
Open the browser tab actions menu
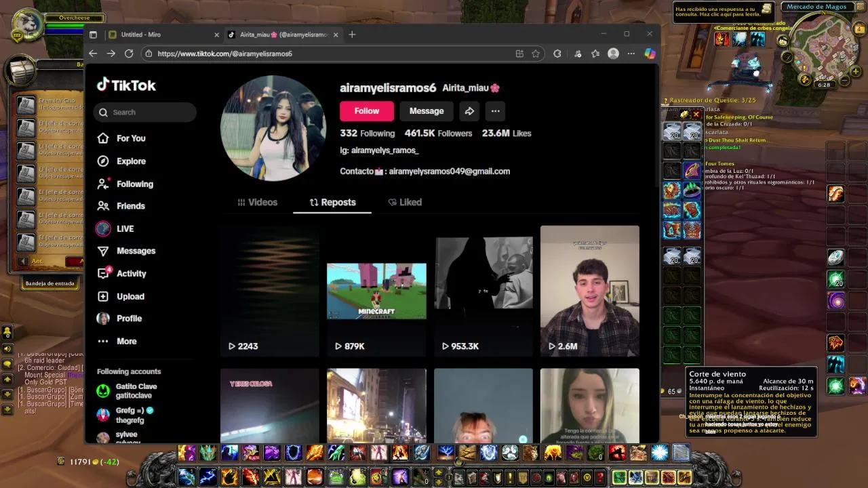pos(94,35)
